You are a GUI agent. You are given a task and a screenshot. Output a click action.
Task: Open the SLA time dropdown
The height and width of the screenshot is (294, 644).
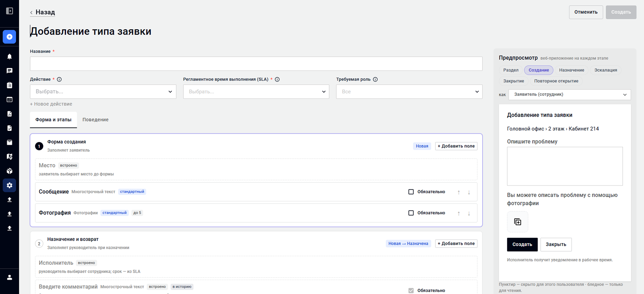256,91
